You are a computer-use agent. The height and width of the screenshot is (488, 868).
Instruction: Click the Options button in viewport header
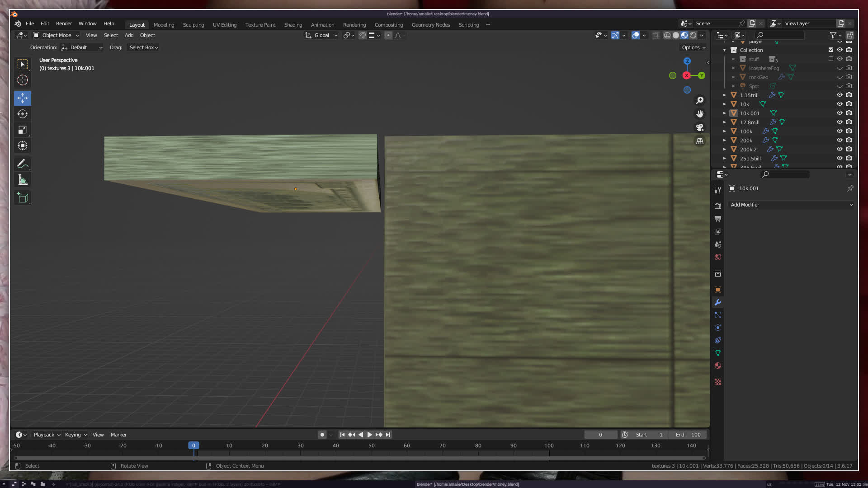[693, 47]
